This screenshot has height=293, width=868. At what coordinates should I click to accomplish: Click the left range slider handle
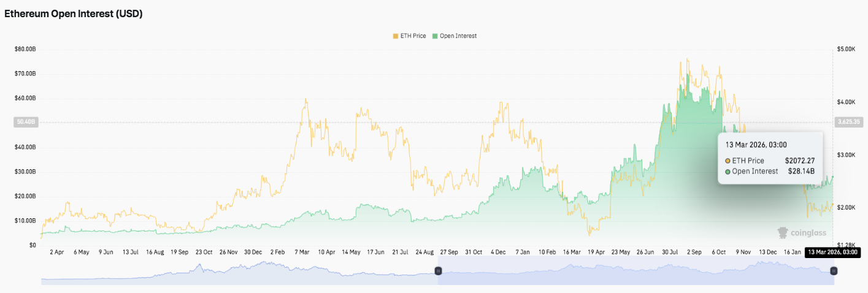pyautogui.click(x=438, y=271)
